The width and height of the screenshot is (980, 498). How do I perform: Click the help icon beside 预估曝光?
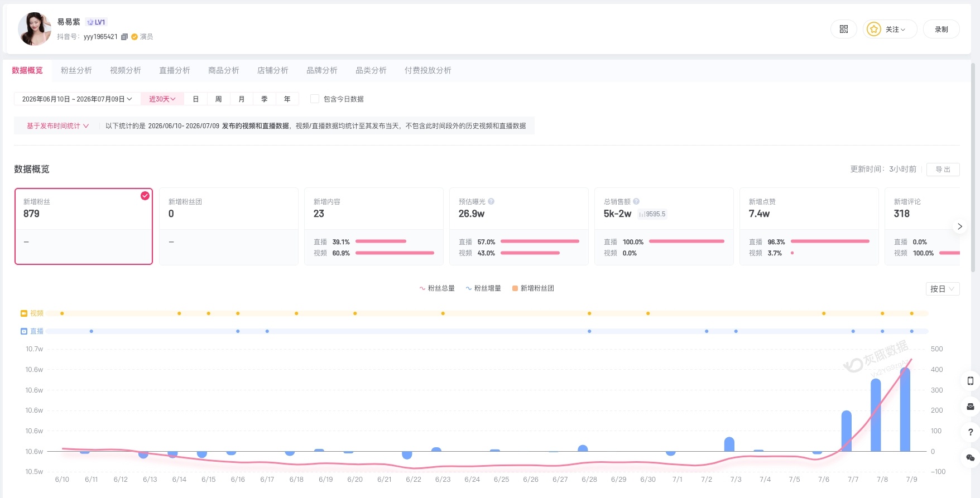[491, 201]
